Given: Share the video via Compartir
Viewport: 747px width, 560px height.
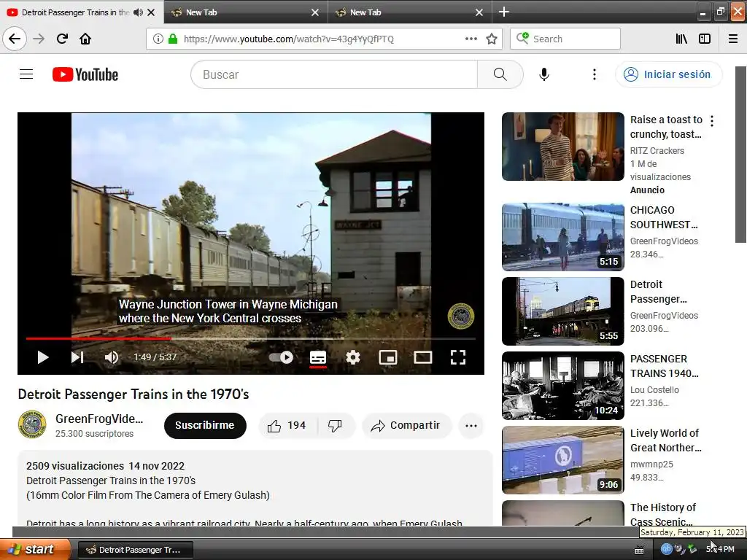Looking at the screenshot, I should 406,426.
